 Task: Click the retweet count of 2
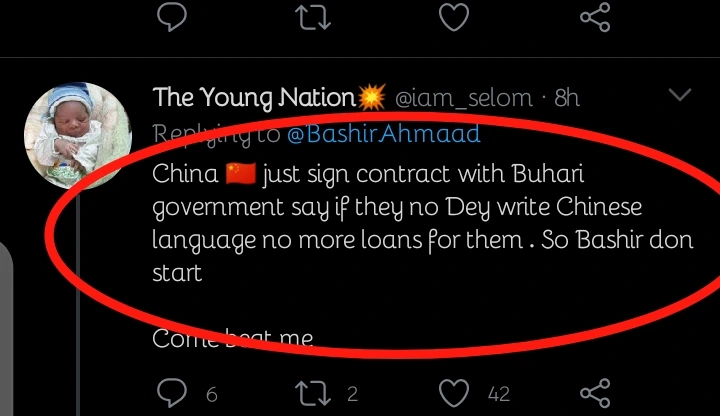[x=352, y=394]
